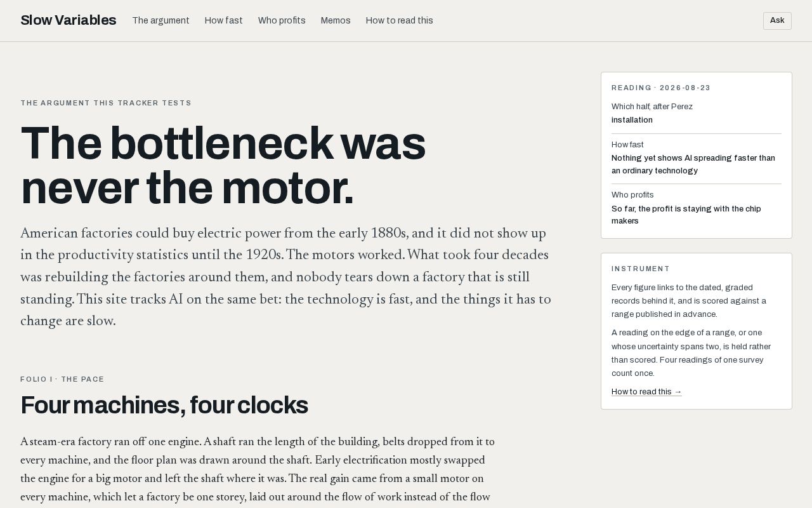Click The argument this tracker tests label
This screenshot has height=508, width=812.
tap(106, 103)
